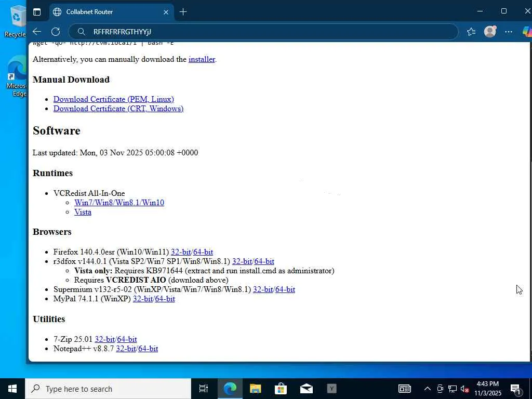Download Supermium v132-r5-02 32-bit
The width and height of the screenshot is (532, 399).
coord(263,289)
